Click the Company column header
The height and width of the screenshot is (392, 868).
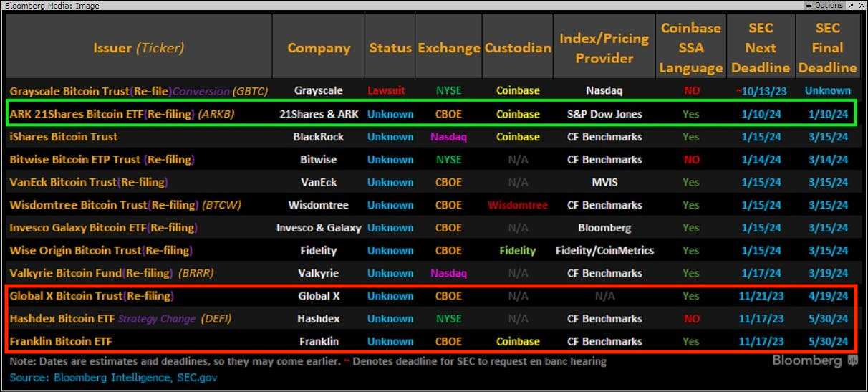point(319,48)
